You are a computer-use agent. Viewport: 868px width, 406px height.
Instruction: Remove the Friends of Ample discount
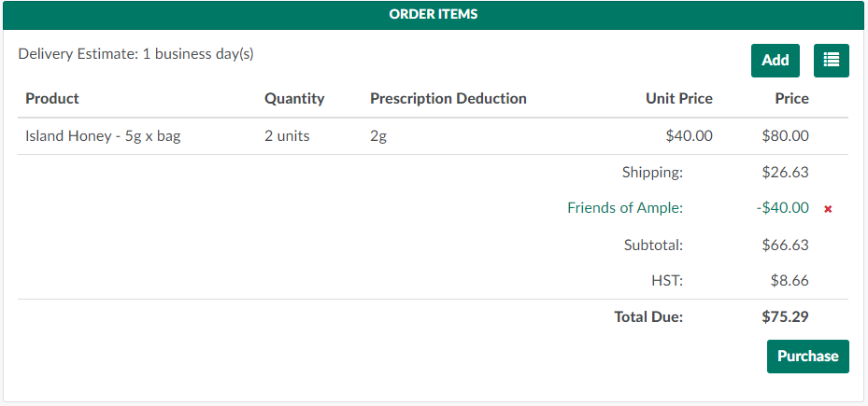click(x=828, y=209)
